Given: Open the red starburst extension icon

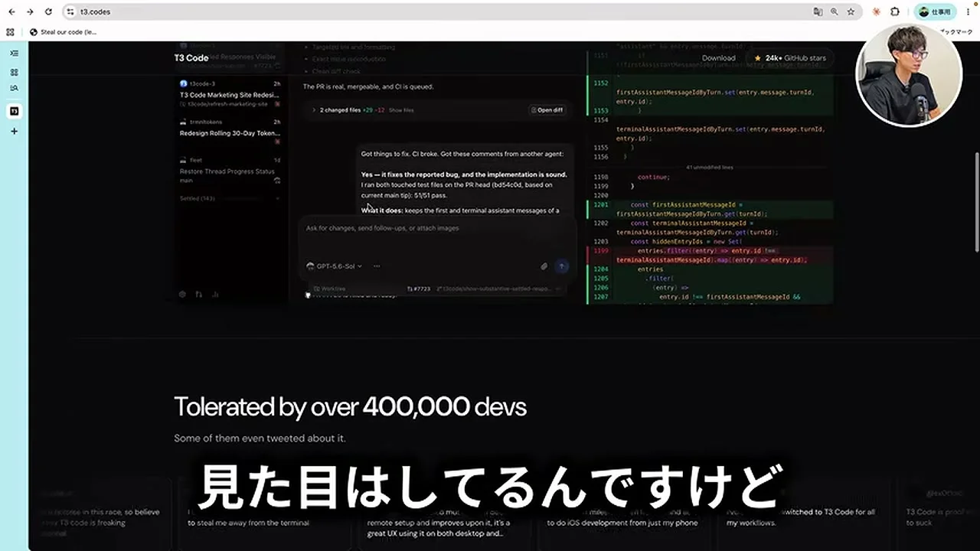Looking at the screenshot, I should (x=876, y=12).
